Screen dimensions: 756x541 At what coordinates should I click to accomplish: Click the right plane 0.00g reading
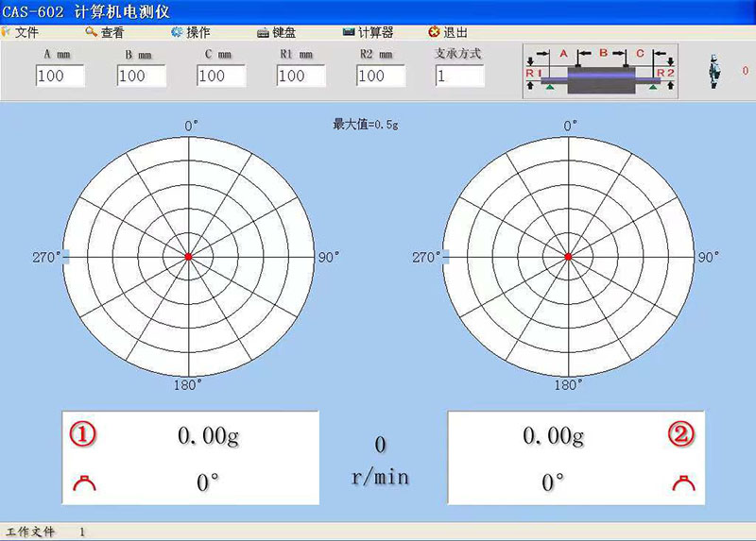coord(553,435)
